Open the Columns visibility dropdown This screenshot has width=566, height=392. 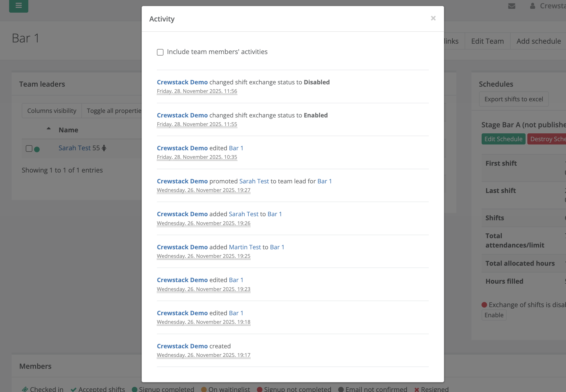(52, 111)
